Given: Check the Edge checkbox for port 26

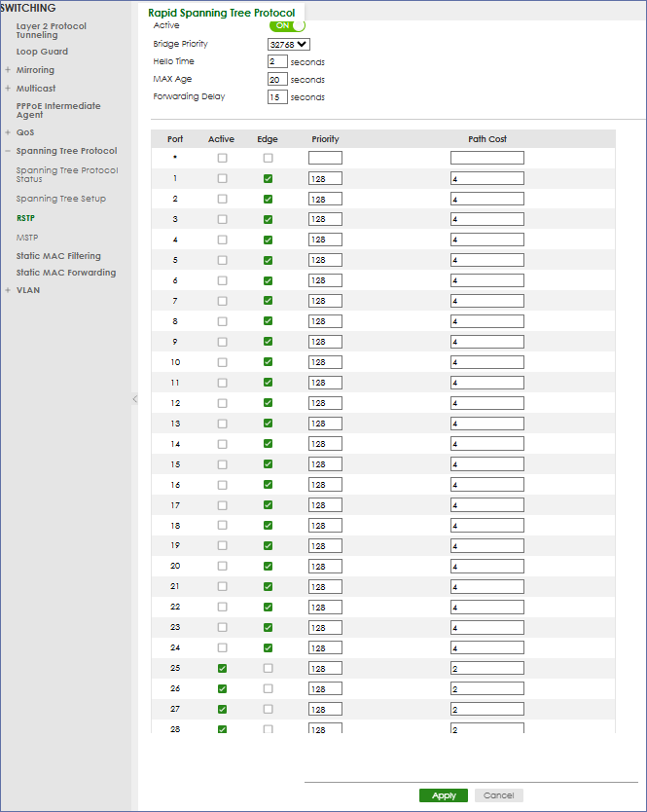Looking at the screenshot, I should [268, 689].
